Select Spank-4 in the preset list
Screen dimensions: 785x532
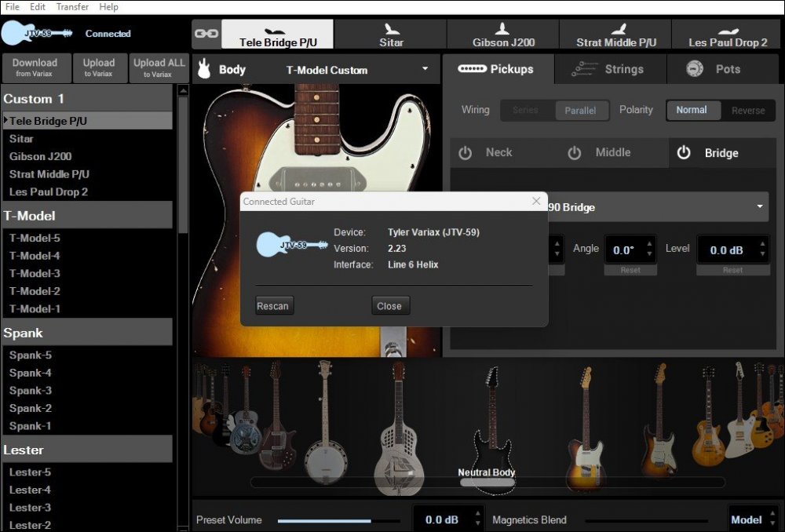pos(88,373)
